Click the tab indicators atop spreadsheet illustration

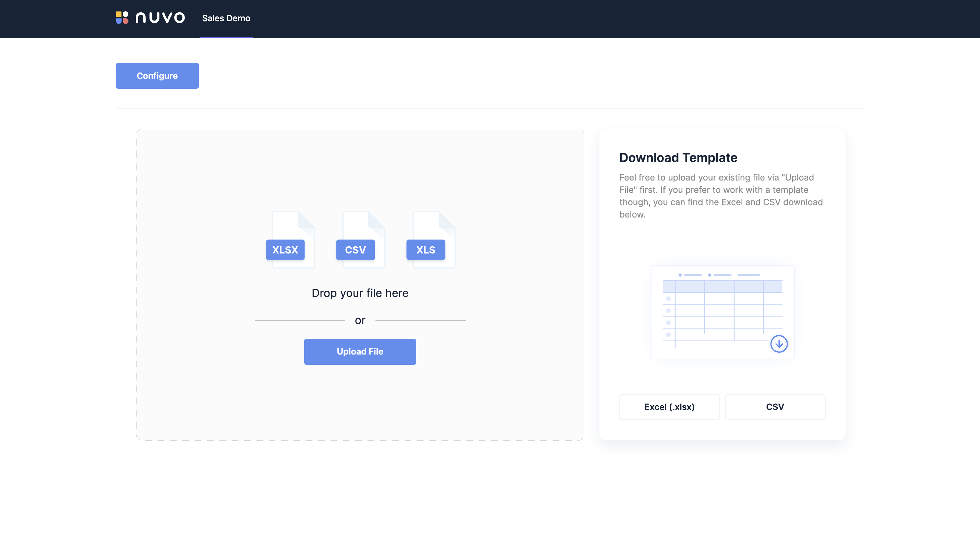(719, 275)
